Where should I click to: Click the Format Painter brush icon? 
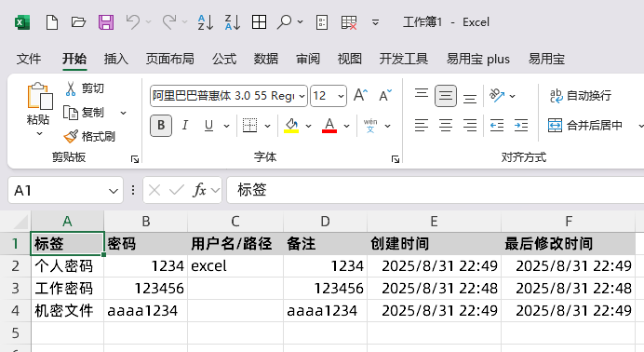71,136
